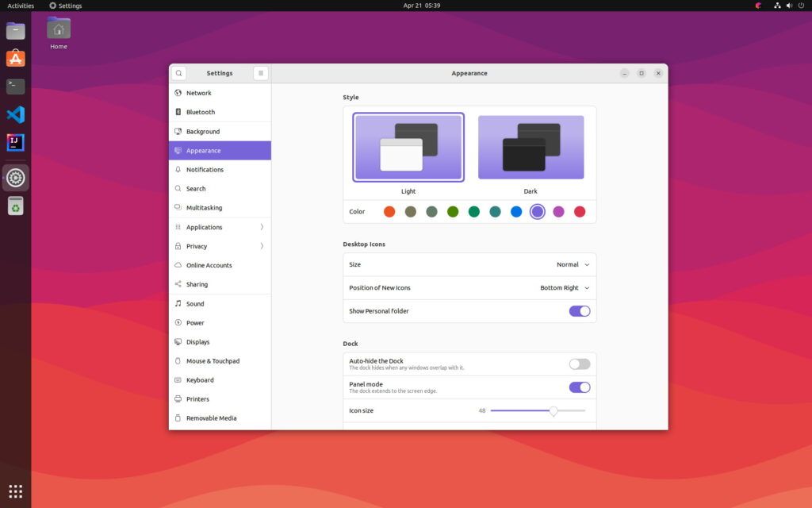The height and width of the screenshot is (508, 812).
Task: Disable the Show Personal folder toggle
Action: click(x=579, y=311)
